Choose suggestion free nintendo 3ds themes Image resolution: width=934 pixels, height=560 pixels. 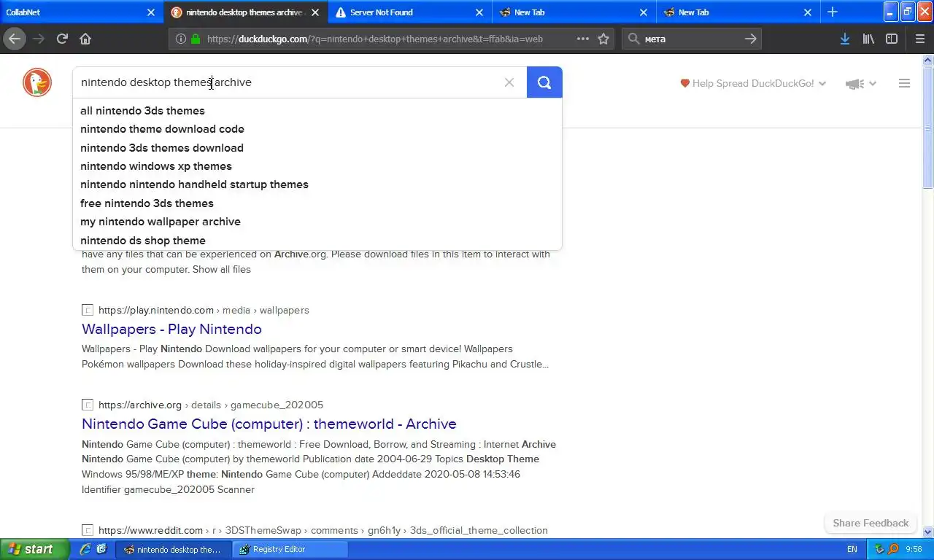coord(317,203)
